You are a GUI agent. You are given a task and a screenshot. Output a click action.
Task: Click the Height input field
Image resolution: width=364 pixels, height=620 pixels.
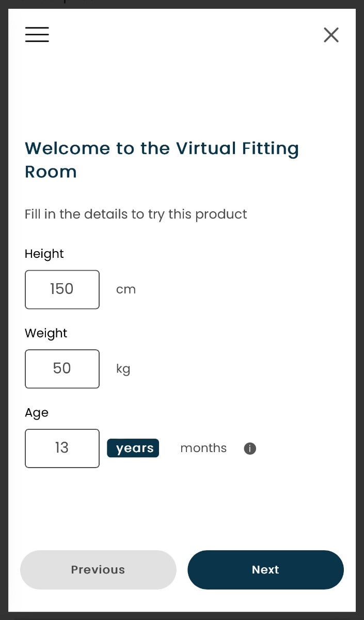click(x=62, y=289)
